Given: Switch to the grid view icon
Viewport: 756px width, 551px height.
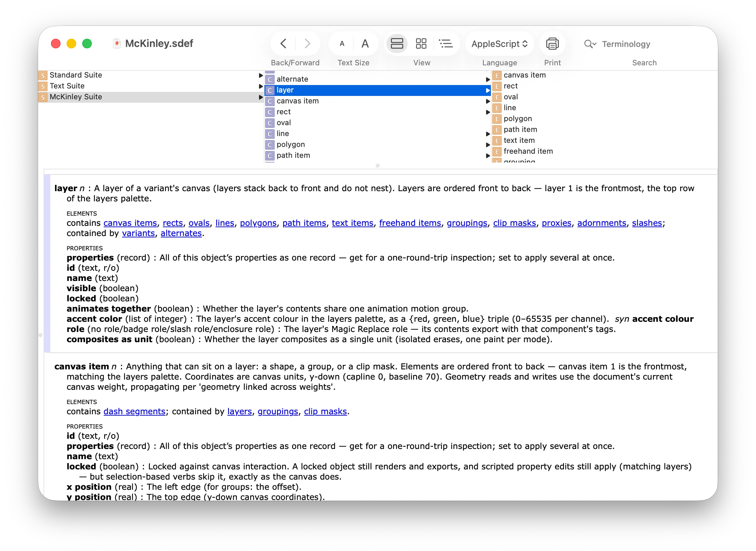Looking at the screenshot, I should tap(421, 44).
